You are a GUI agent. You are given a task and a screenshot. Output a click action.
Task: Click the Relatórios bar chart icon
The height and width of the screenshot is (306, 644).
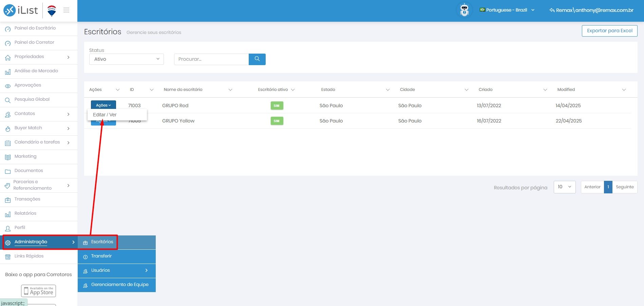point(8,214)
